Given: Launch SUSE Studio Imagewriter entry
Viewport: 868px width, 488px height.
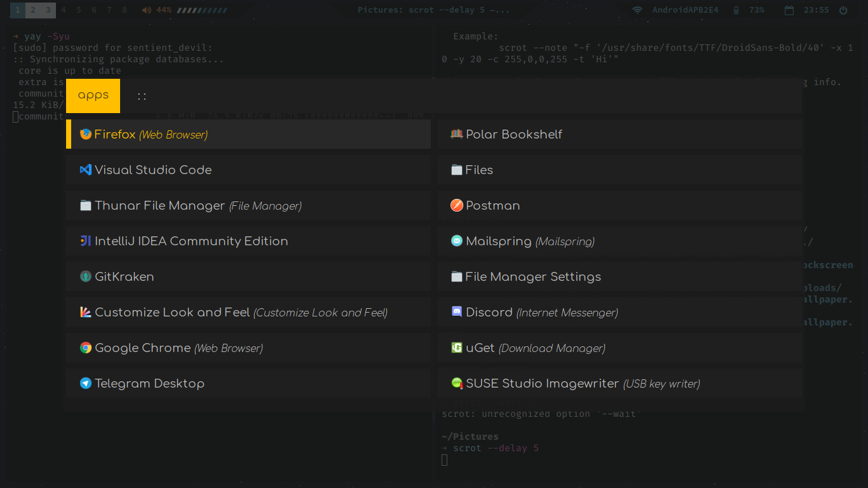Looking at the screenshot, I should pyautogui.click(x=620, y=383).
